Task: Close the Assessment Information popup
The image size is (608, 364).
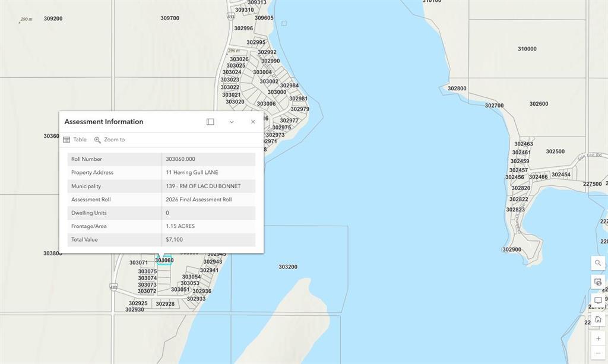Action: coord(253,122)
